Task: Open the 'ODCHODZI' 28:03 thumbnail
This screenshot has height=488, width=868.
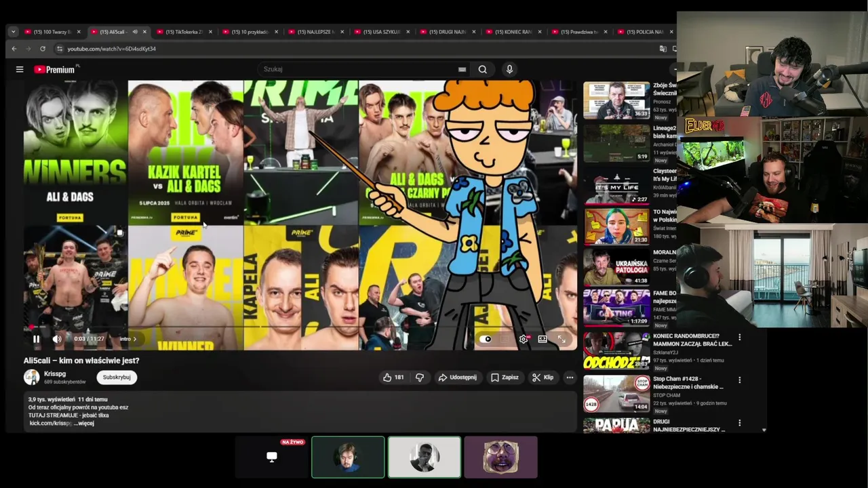Action: click(x=616, y=350)
